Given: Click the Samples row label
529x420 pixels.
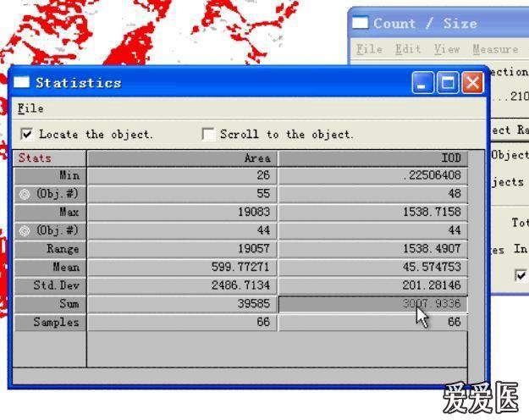Looking at the screenshot, I should click(50, 323).
